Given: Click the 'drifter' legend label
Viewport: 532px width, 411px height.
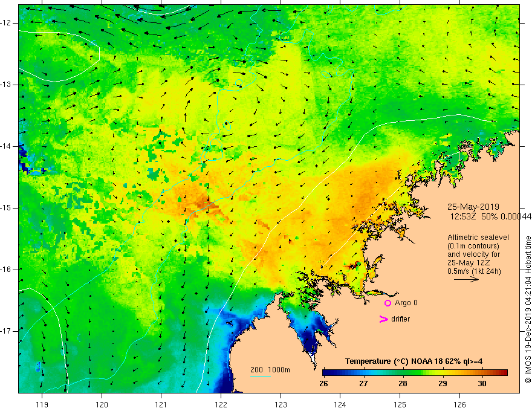Looking at the screenshot, I should [x=400, y=319].
